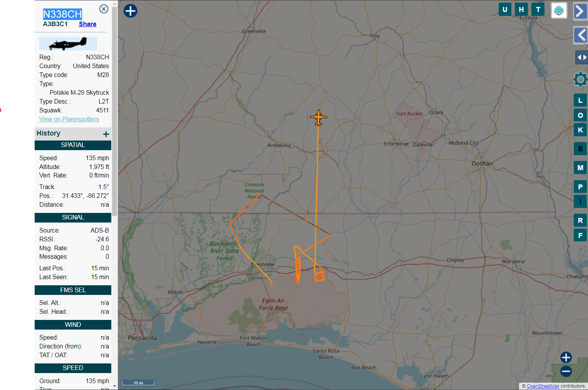
Task: Click the sidebar scrollbar up arrow
Action: tap(114, 3)
